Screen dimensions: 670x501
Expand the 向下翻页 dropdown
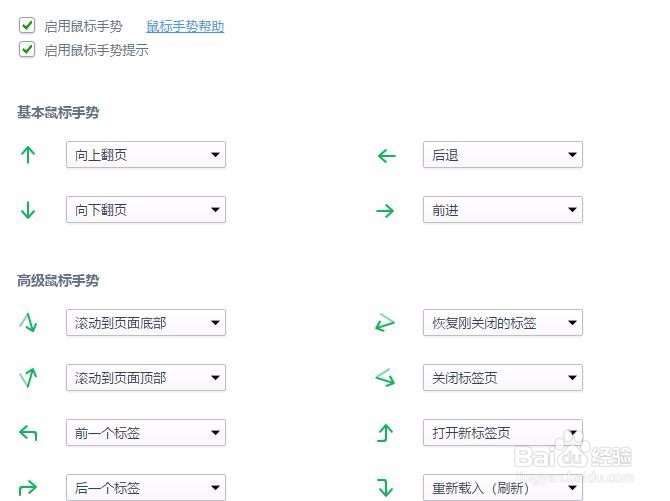tap(145, 210)
